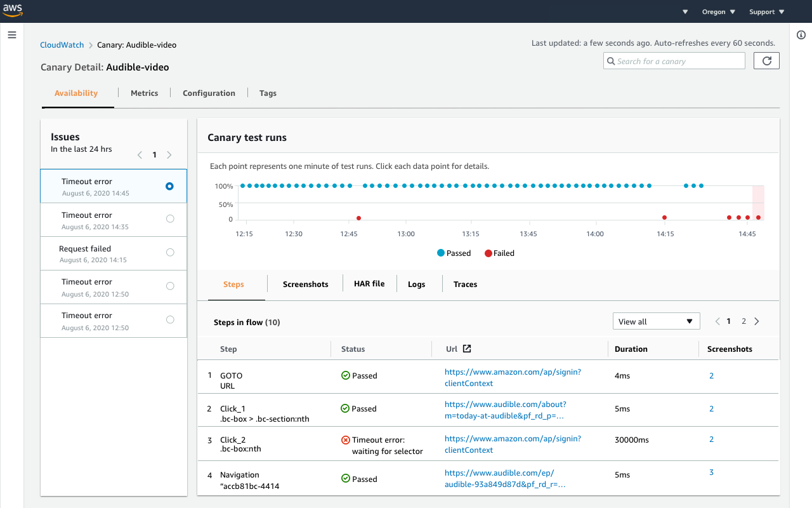Viewport: 812px width, 508px height.
Task: Switch to the Metrics tab
Action: coord(144,93)
